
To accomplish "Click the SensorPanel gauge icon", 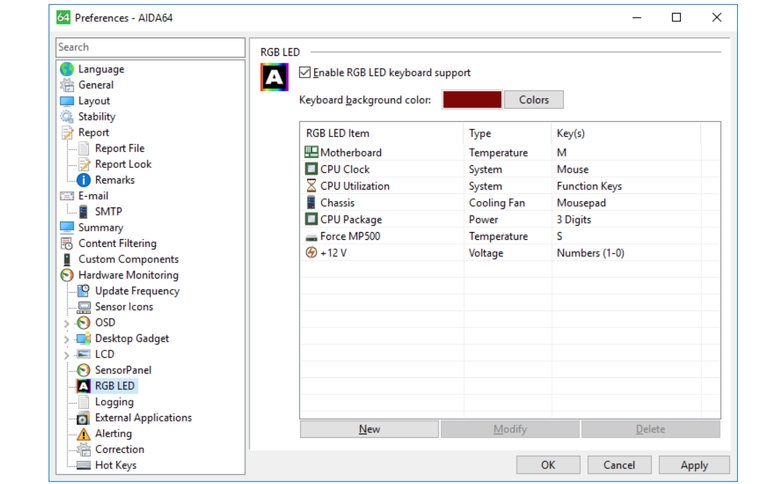I will coord(83,370).
